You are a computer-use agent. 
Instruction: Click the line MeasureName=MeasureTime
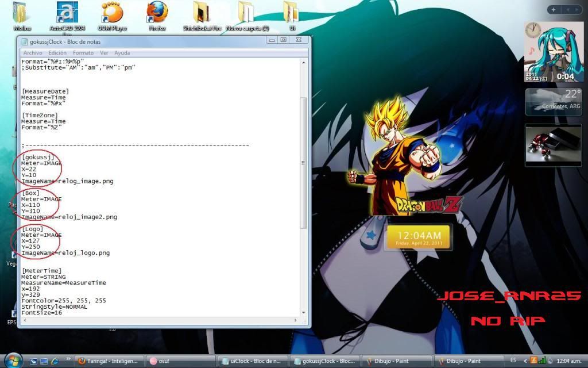tap(64, 283)
